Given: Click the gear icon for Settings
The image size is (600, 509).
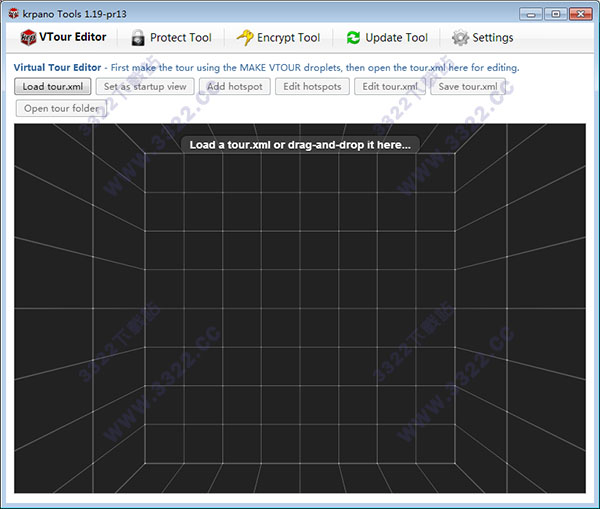Looking at the screenshot, I should 460,38.
